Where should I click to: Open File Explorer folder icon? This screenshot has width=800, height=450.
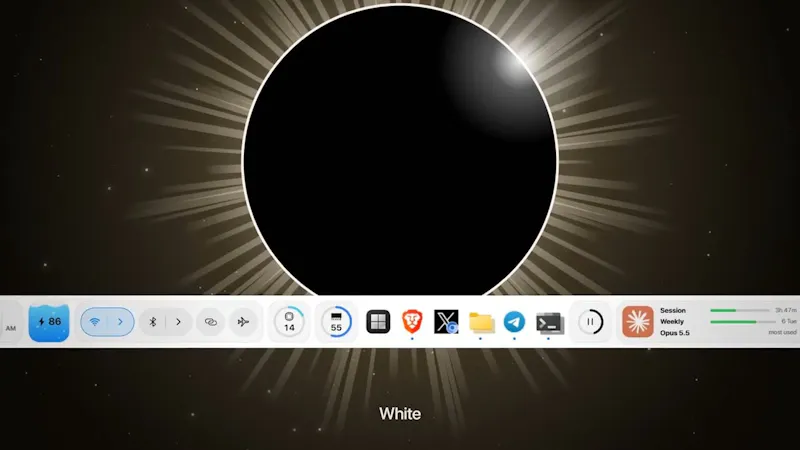(x=481, y=322)
